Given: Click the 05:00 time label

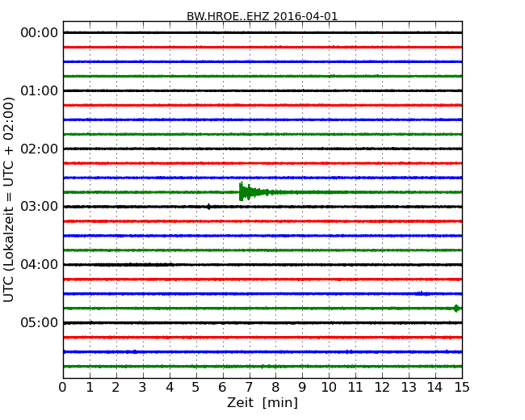Looking at the screenshot, I should click(x=40, y=322).
